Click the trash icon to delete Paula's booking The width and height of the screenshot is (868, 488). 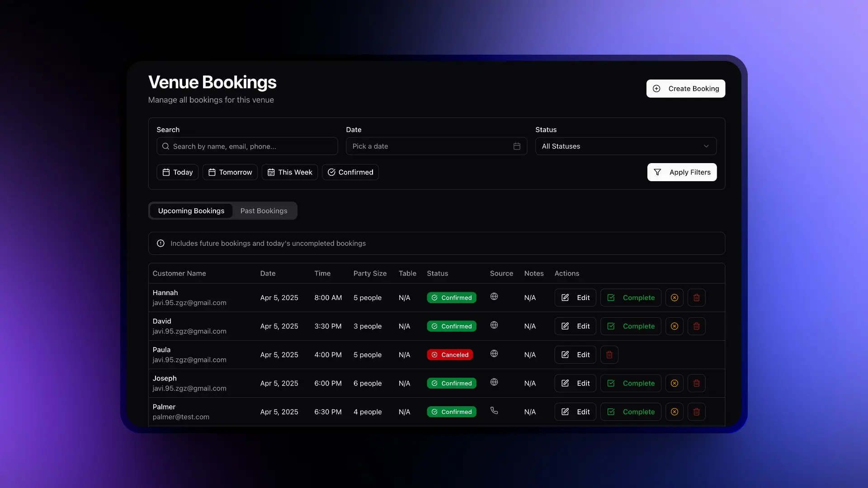(x=609, y=355)
